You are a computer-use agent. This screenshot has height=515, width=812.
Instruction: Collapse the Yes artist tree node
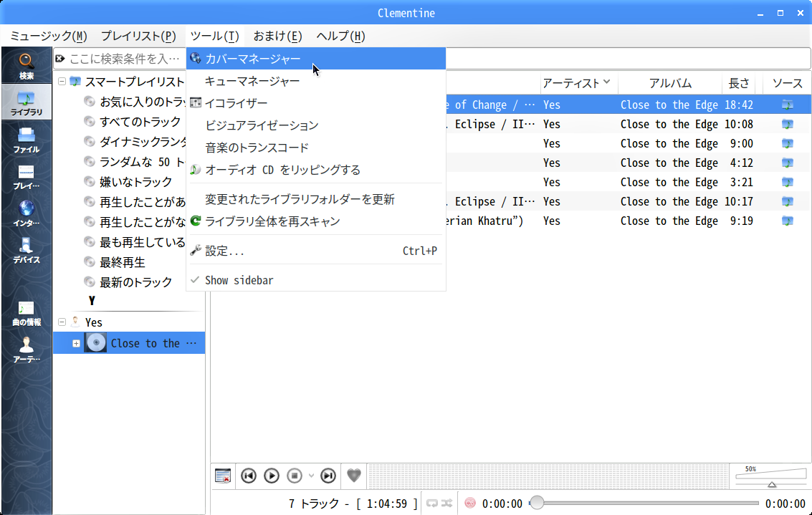click(x=62, y=322)
